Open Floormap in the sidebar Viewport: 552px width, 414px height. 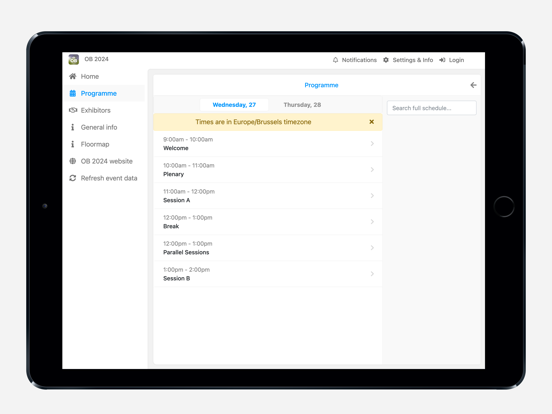pos(105,144)
